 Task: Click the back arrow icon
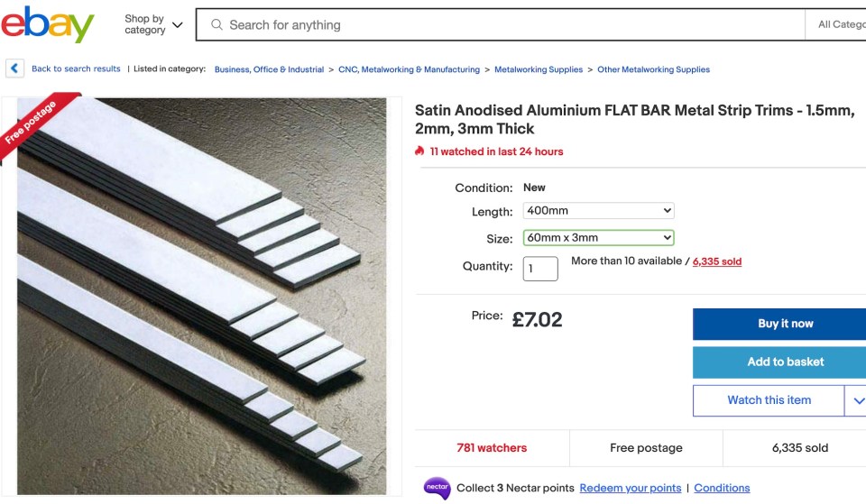coord(15,69)
